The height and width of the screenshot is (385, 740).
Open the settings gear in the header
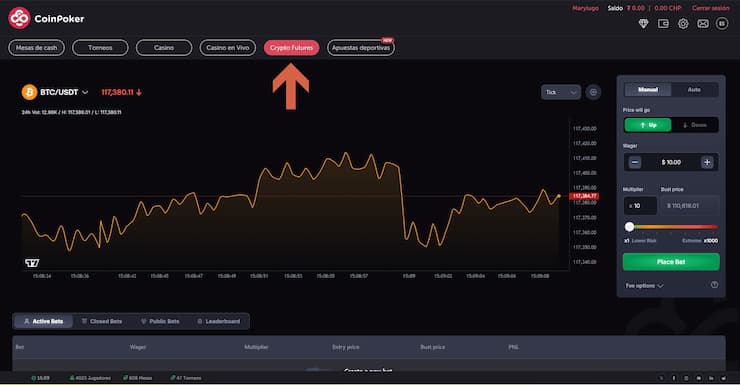coord(683,24)
